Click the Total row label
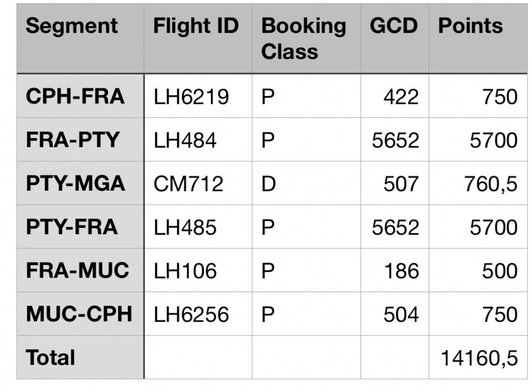The image size is (532, 392). [50, 358]
